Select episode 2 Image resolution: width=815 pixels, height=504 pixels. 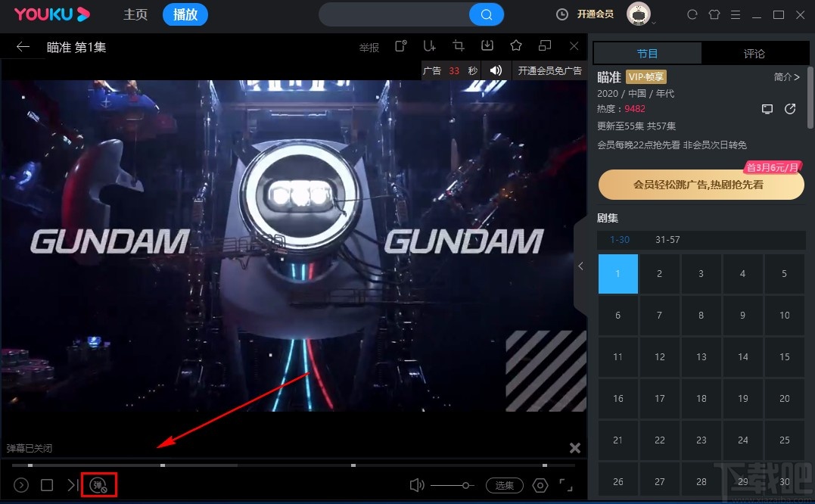[x=660, y=274]
